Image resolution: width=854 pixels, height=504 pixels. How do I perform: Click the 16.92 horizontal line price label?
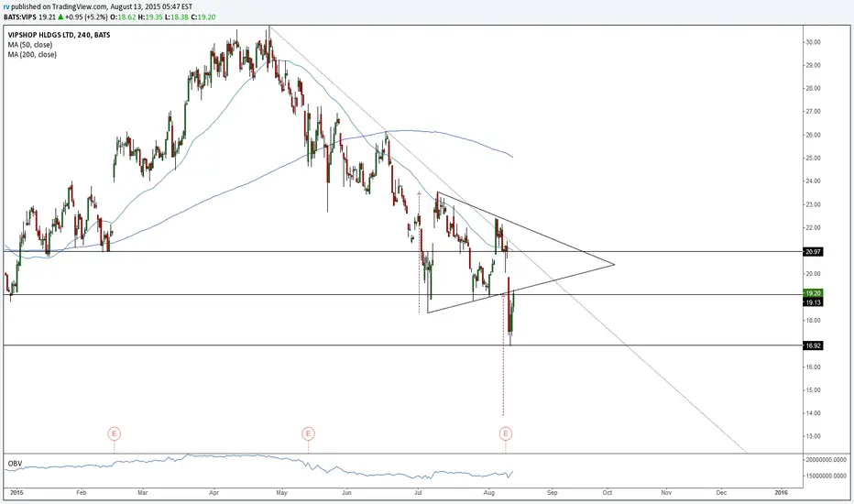813,345
